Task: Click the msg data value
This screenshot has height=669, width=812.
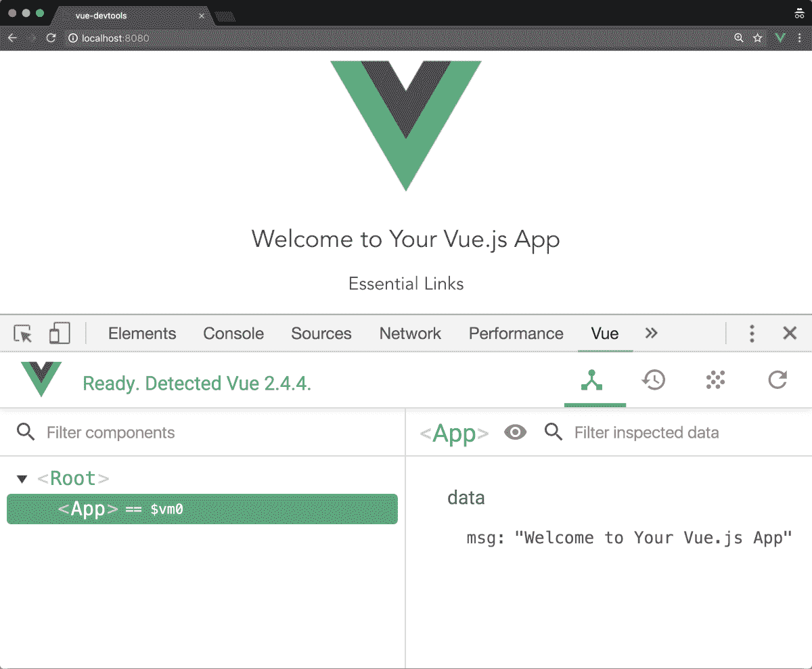Action: (x=654, y=538)
